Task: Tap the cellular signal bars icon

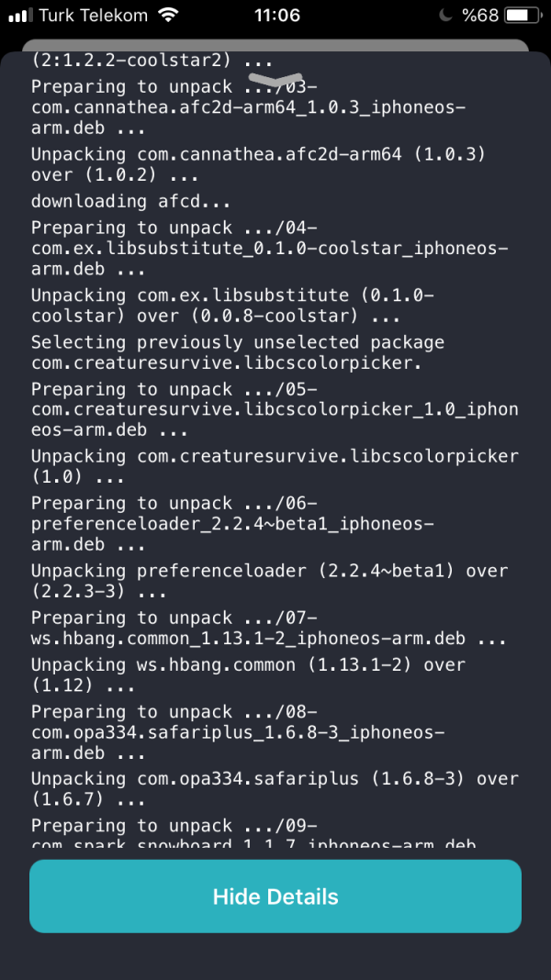Action: tap(19, 16)
